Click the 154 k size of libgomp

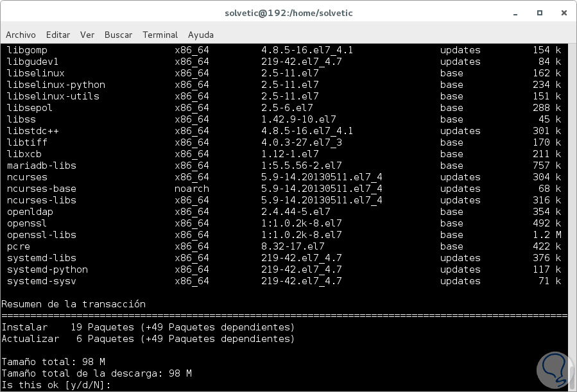pyautogui.click(x=547, y=50)
